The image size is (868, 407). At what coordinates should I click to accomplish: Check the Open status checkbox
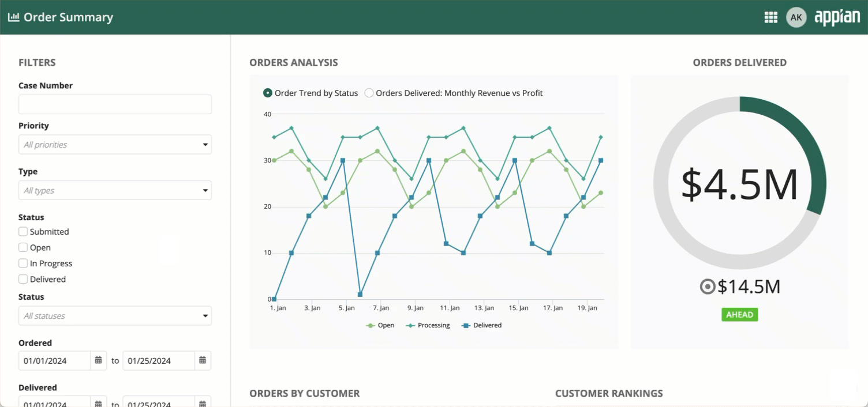[23, 247]
